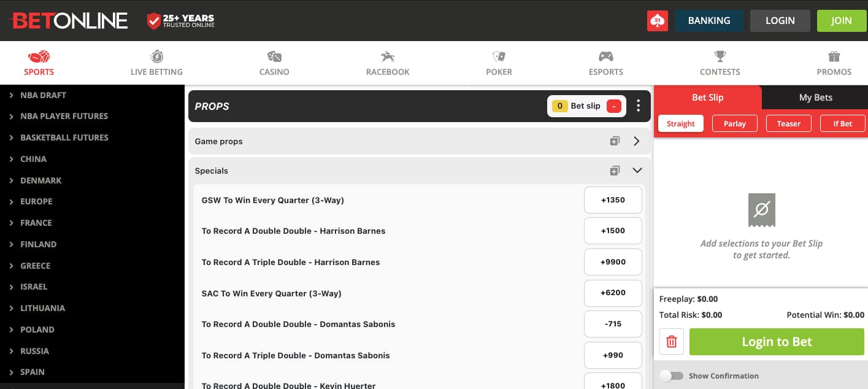
Task: Switch to the My Bets tab
Action: tap(815, 98)
